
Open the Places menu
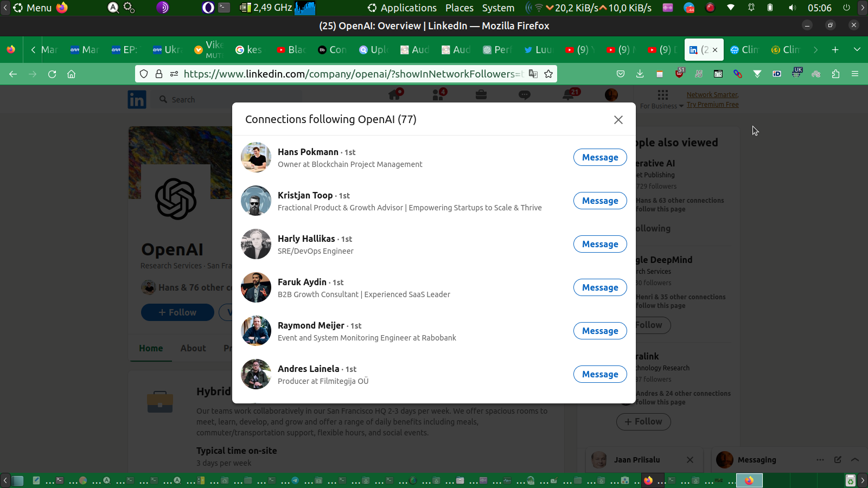(459, 8)
